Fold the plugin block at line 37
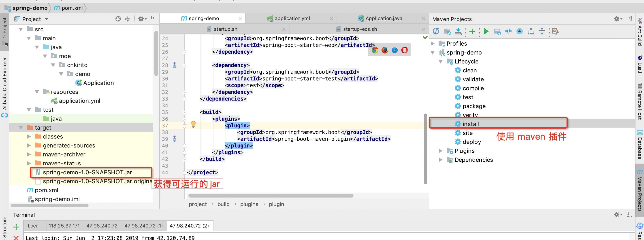The height and width of the screenshot is (240, 644). pos(185,126)
